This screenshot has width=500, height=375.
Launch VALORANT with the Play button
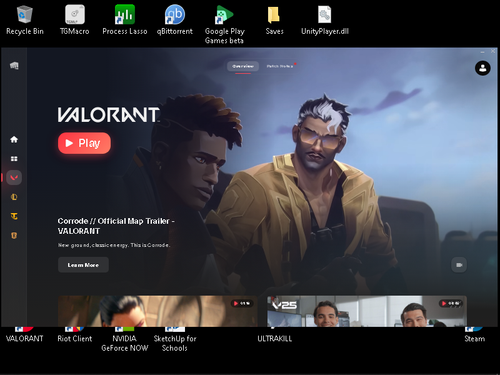pyautogui.click(x=84, y=143)
